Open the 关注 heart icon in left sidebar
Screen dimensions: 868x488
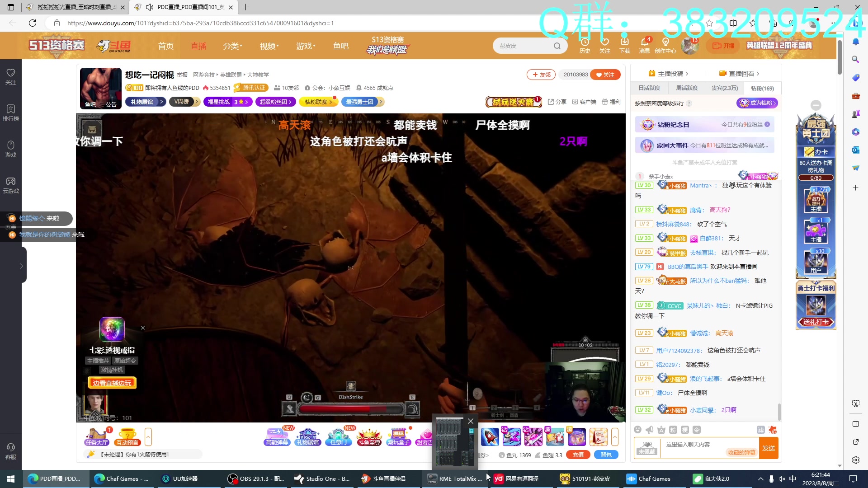coord(11,77)
